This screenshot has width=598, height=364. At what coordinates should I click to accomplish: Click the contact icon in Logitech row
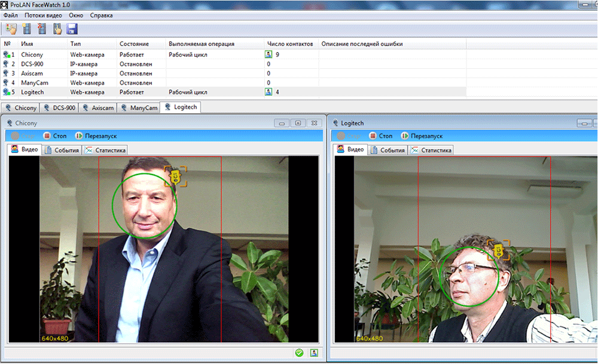pos(269,92)
